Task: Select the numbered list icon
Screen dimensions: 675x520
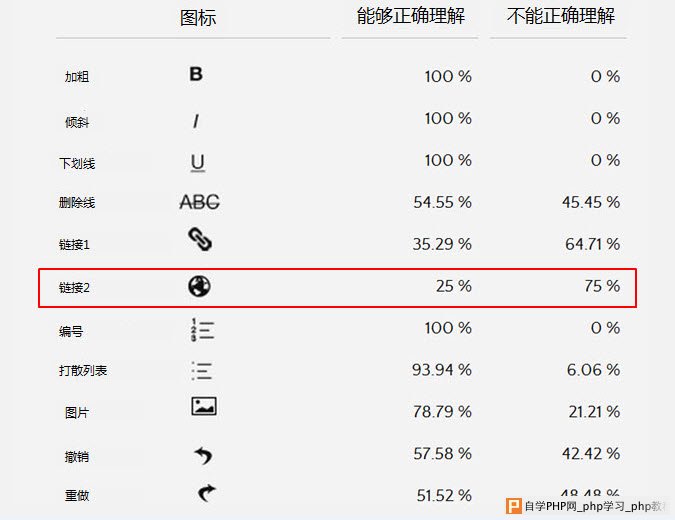Action: (x=202, y=330)
